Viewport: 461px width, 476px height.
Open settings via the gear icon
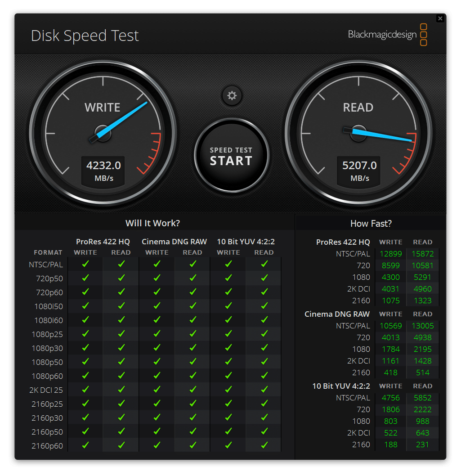(x=232, y=96)
